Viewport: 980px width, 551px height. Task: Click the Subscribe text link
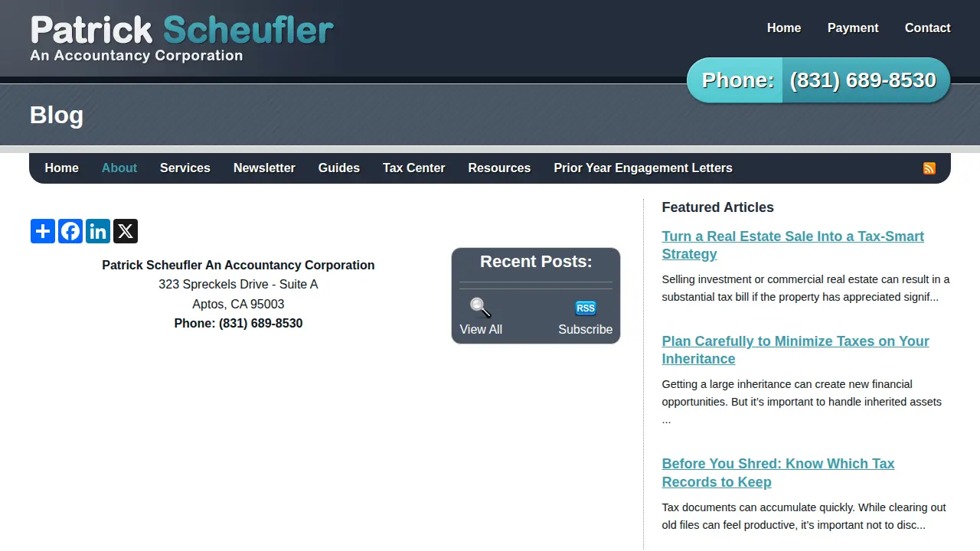(x=586, y=329)
